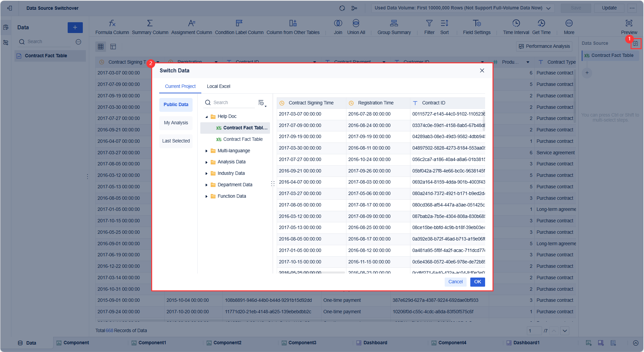Click the page number input field
The height and width of the screenshot is (352, 644).
point(534,331)
